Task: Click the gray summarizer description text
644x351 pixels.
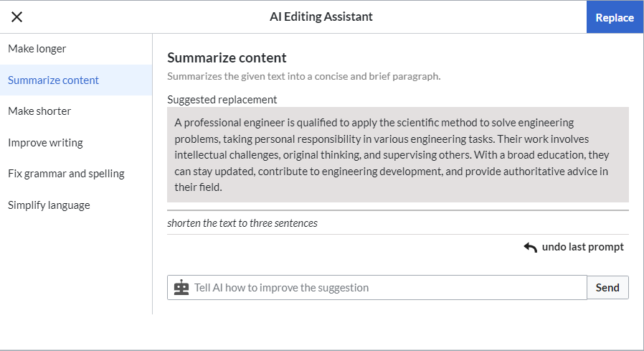Action: pyautogui.click(x=304, y=77)
